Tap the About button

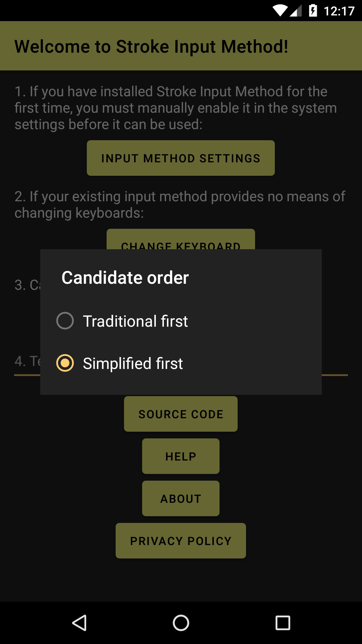pos(181,498)
